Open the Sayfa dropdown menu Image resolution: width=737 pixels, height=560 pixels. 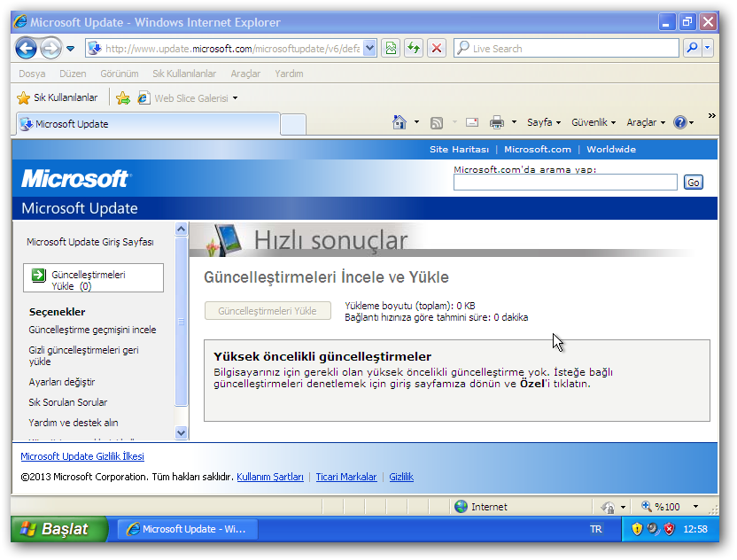544,122
